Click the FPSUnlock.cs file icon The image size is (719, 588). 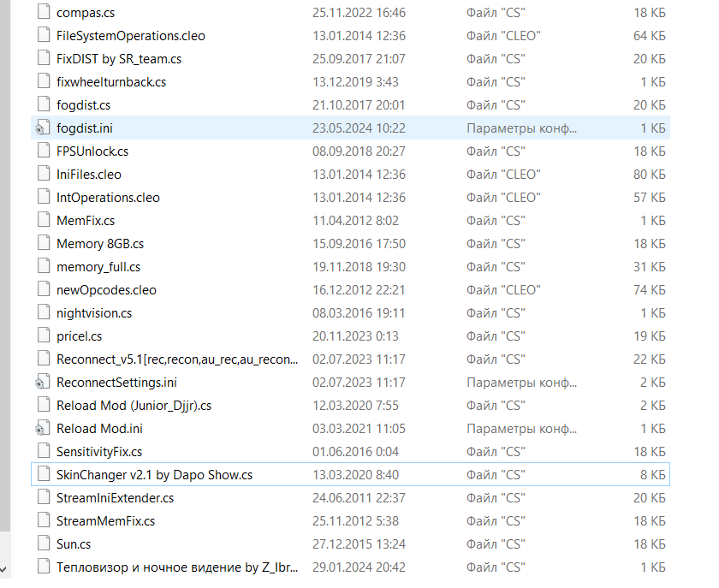point(43,151)
